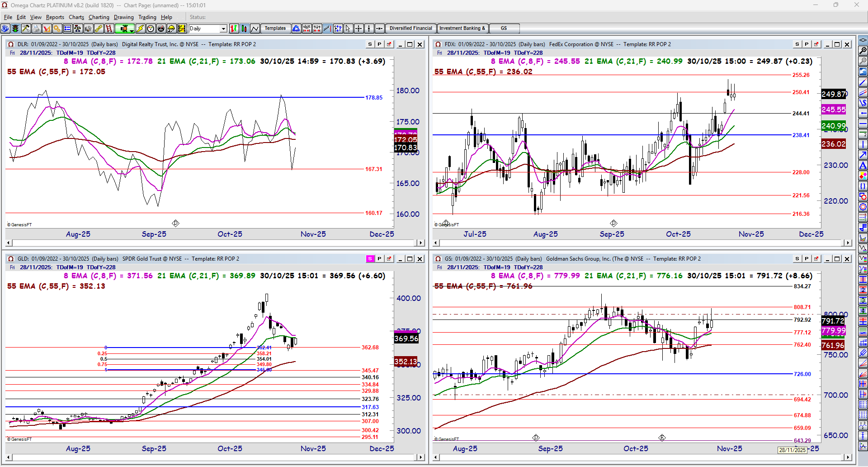
Task: Click the blue recycle triangle icon
Action: (296, 29)
